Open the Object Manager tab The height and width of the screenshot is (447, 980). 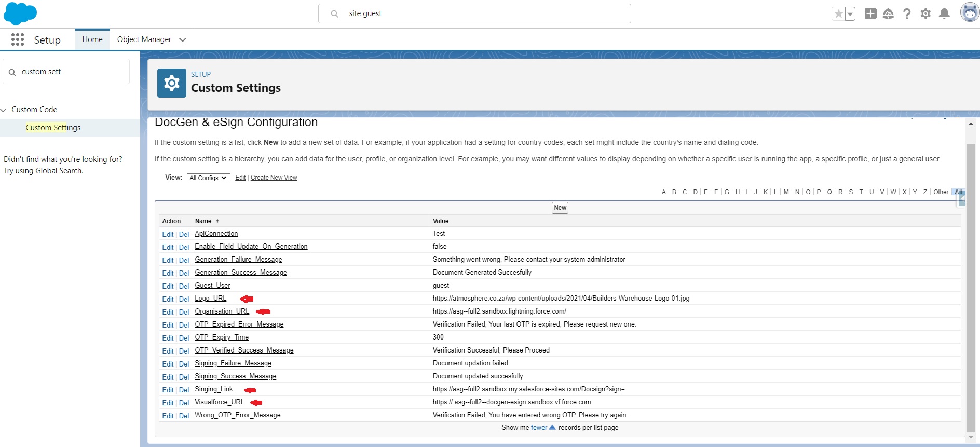[144, 39]
